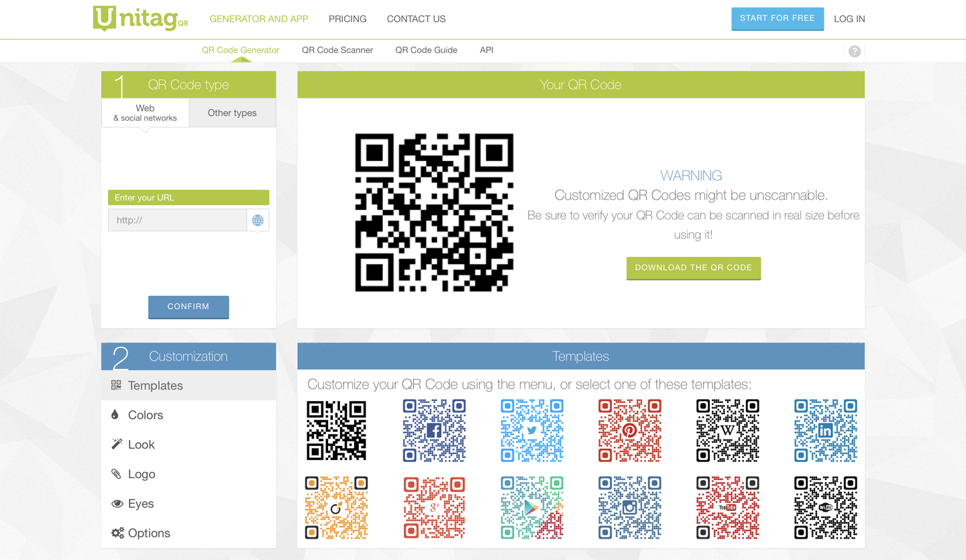Click the Customization panel header
This screenshot has height=560, width=966.
tap(189, 356)
